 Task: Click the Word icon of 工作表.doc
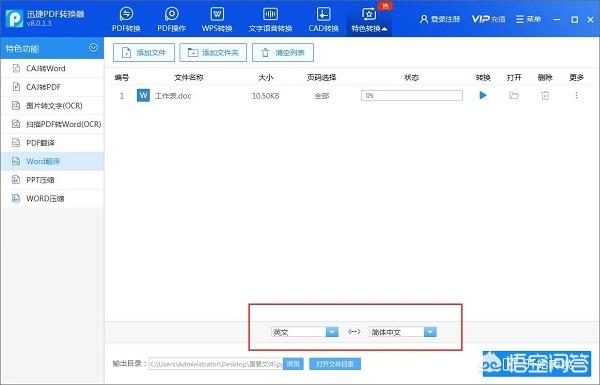(143, 95)
